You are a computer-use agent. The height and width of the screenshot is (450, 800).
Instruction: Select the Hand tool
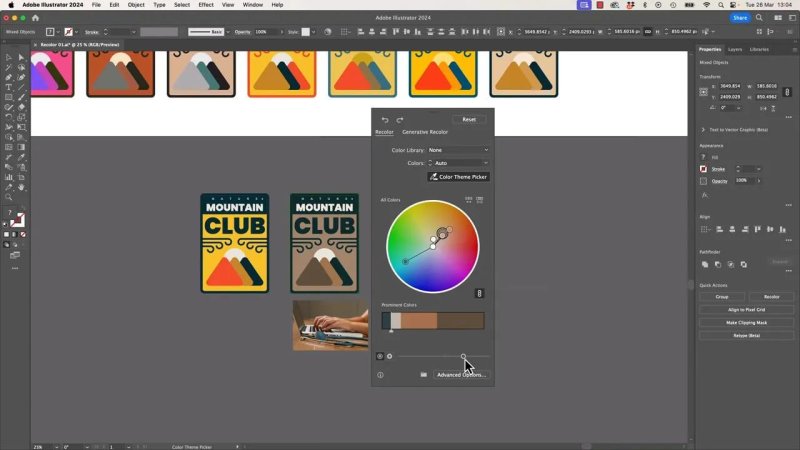click(21, 187)
